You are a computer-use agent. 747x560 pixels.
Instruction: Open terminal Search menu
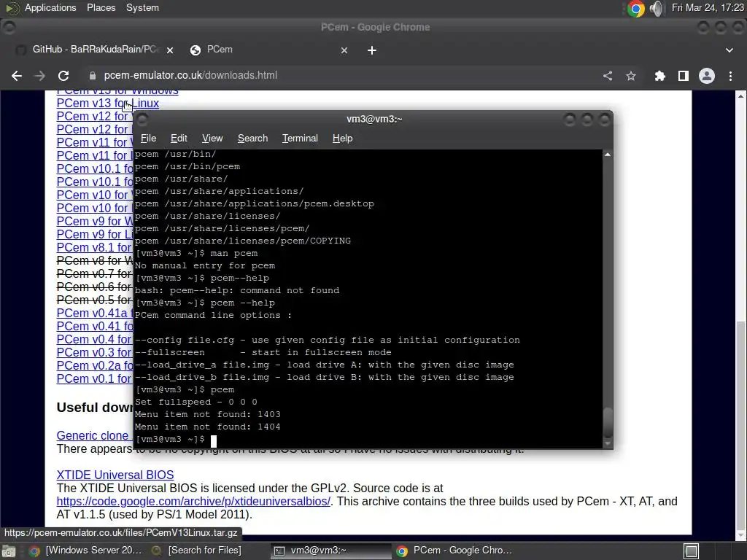click(252, 138)
